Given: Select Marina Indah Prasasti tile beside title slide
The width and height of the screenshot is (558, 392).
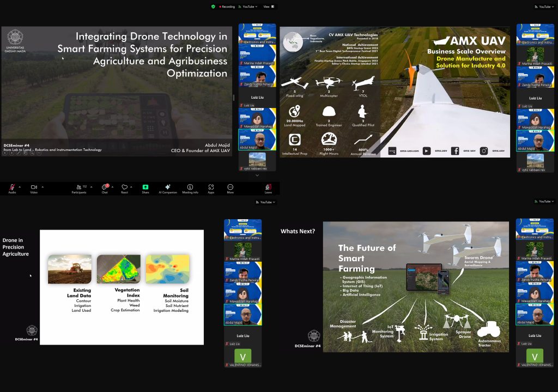Looking at the screenshot, I should tap(257, 55).
